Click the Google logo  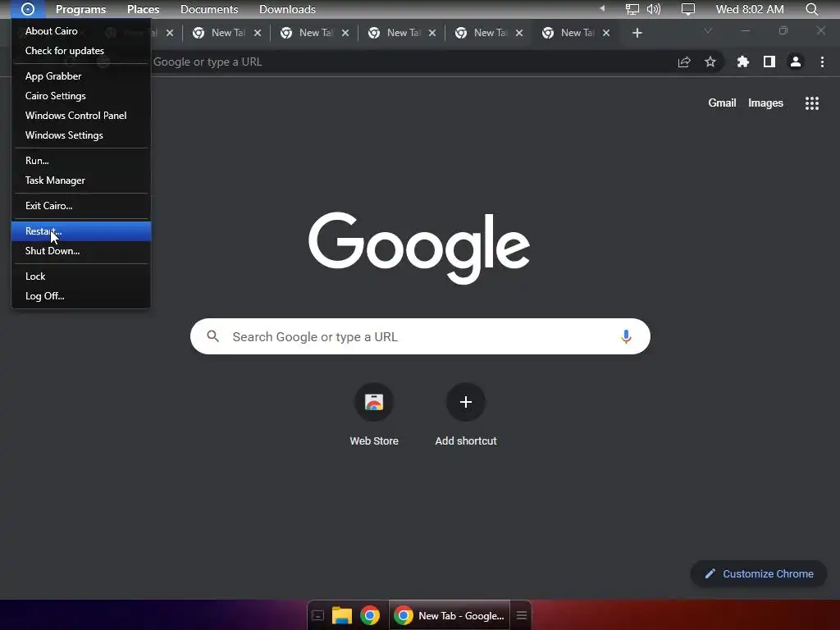point(419,248)
